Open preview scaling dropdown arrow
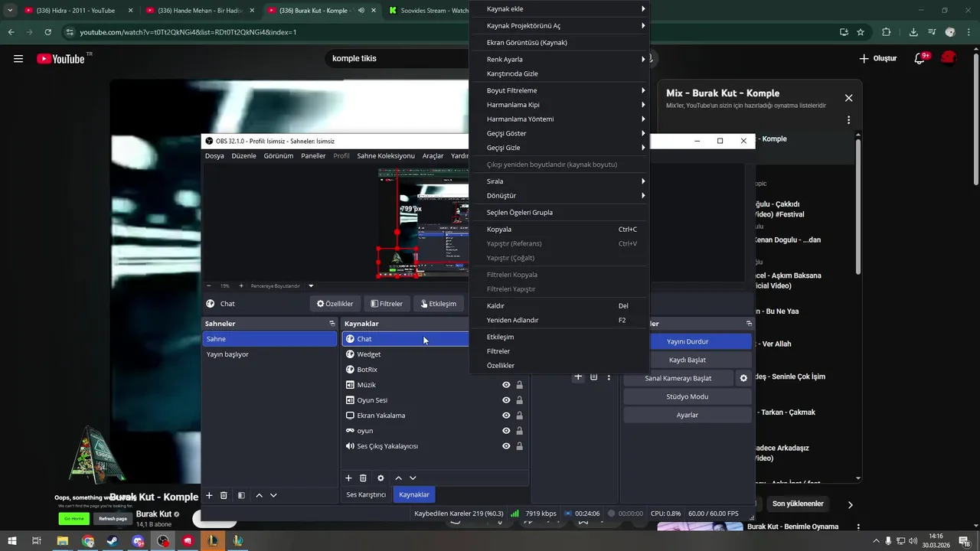The width and height of the screenshot is (980, 551). 311,285
